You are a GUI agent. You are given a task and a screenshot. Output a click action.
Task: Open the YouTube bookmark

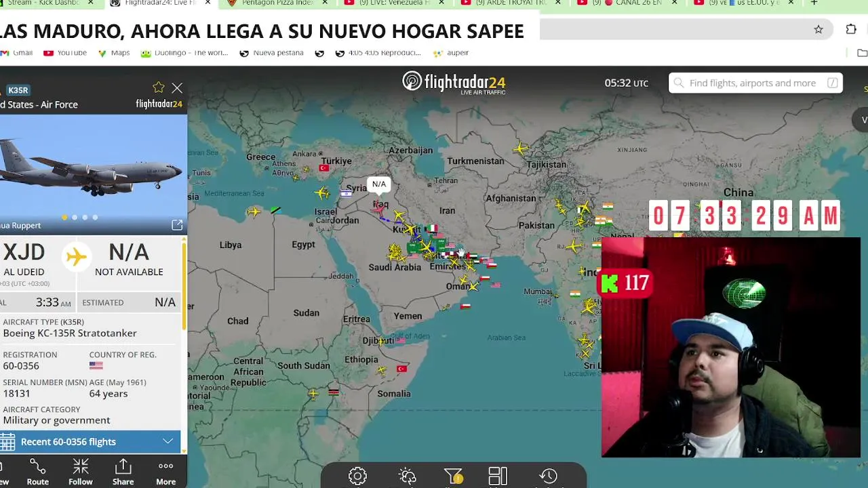click(x=65, y=53)
